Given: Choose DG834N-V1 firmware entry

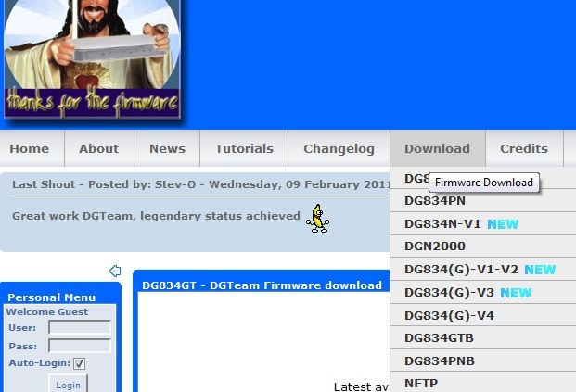Looking at the screenshot, I should 442,224.
